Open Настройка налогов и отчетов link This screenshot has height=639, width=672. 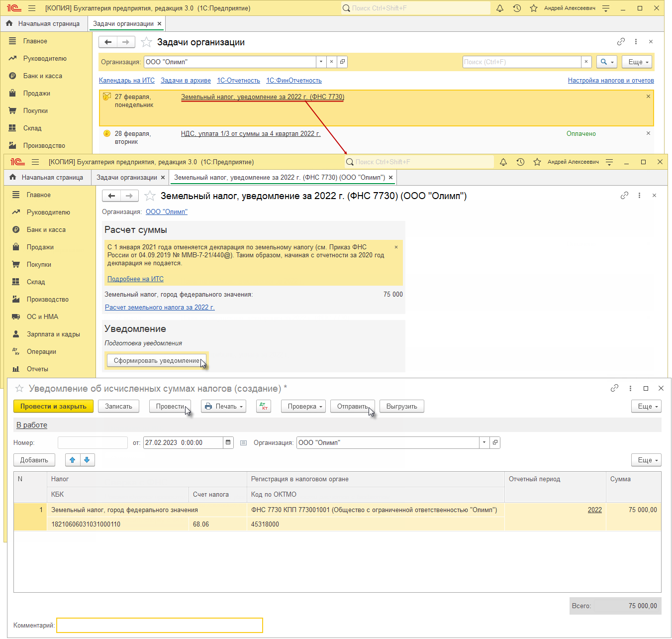(611, 80)
